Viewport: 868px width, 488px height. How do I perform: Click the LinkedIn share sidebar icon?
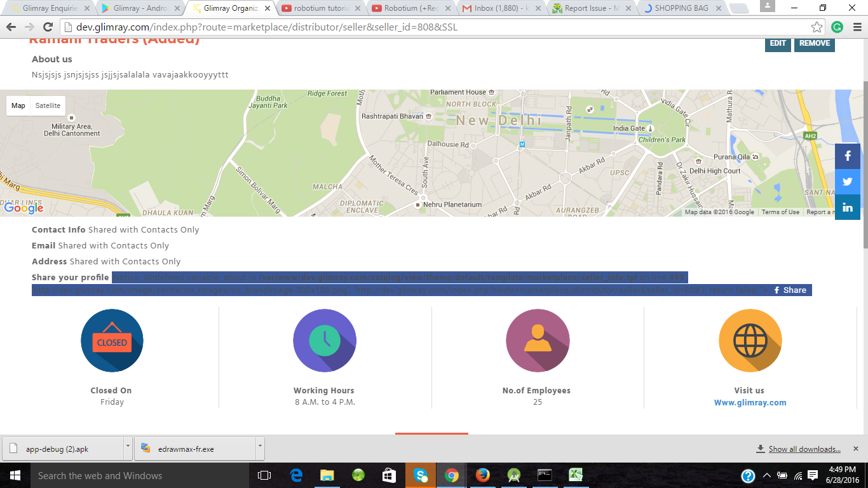pyautogui.click(x=848, y=207)
